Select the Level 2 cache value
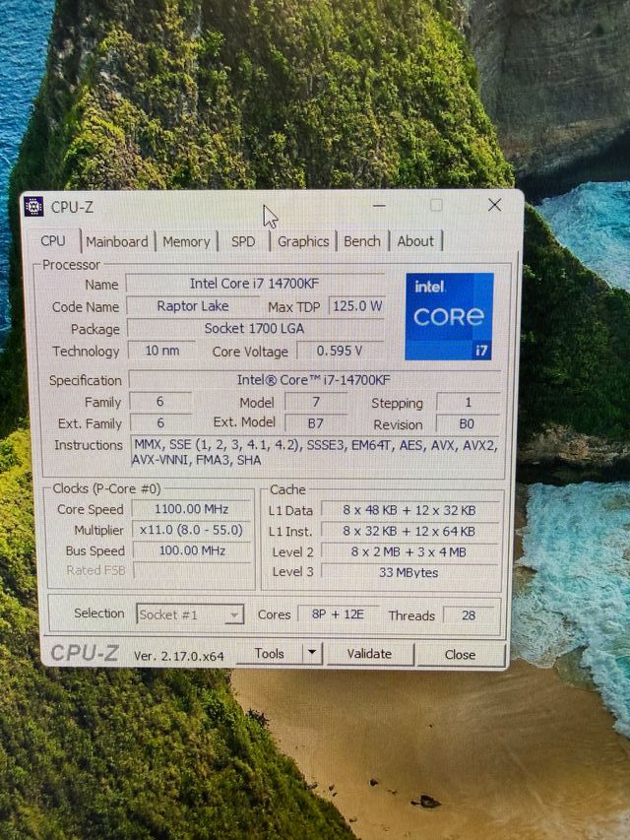The height and width of the screenshot is (840, 630). coord(409,551)
